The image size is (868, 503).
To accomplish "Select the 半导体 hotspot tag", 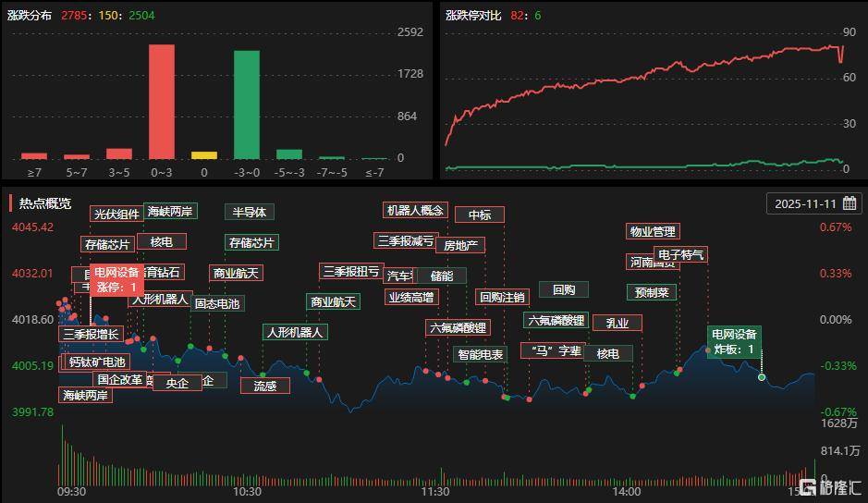I will click(x=249, y=212).
